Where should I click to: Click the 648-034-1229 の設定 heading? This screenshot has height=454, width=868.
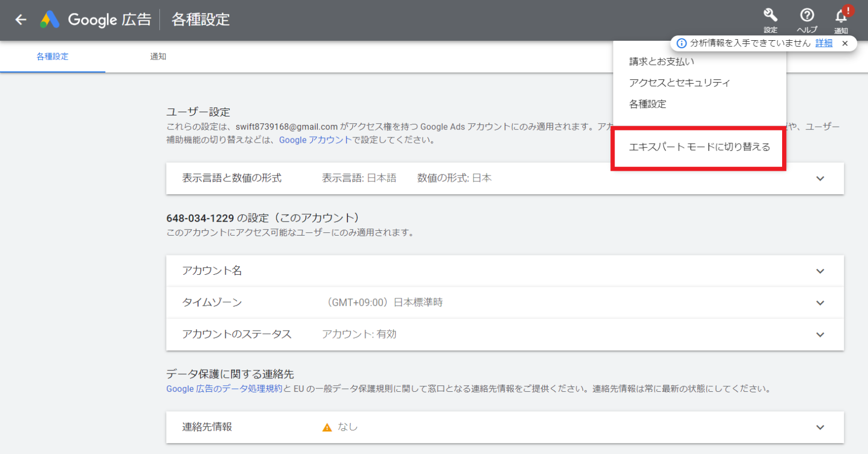[262, 218]
